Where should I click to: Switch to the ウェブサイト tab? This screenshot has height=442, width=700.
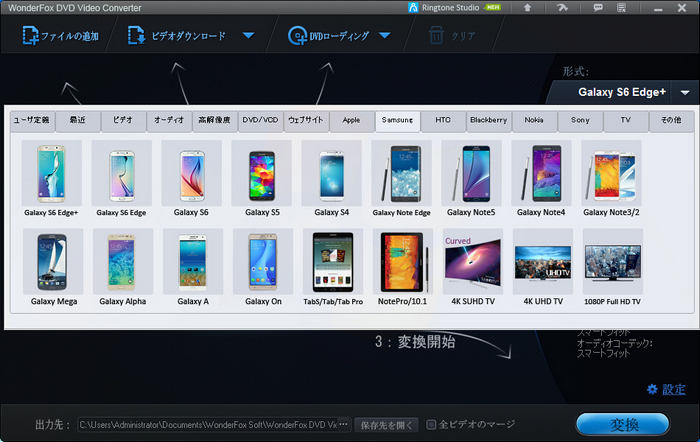(x=306, y=121)
